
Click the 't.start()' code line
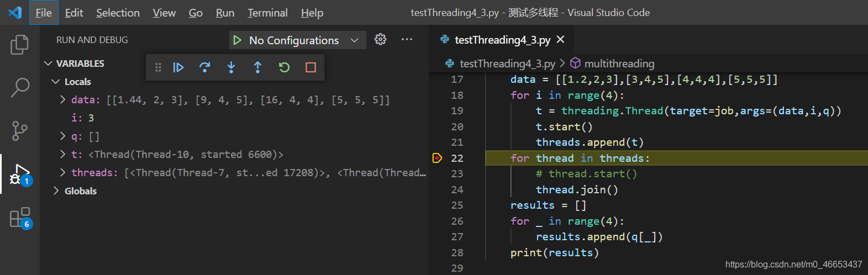click(564, 126)
